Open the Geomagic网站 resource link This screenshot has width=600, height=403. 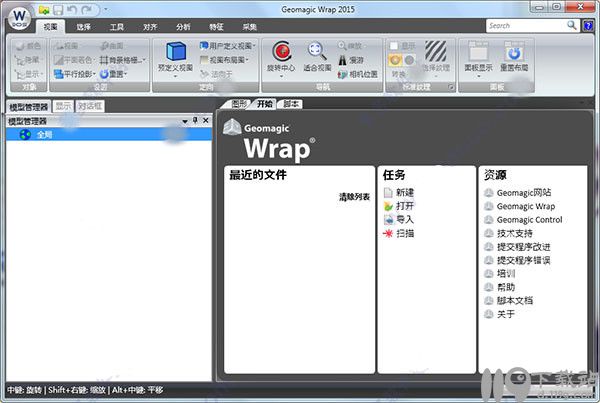coord(524,193)
